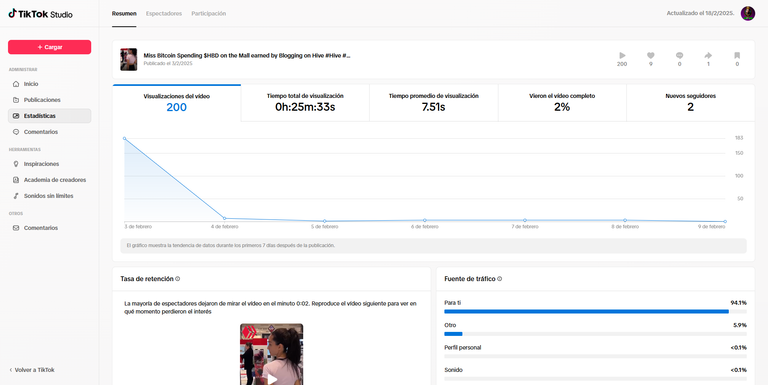This screenshot has width=768, height=385.
Task: Click info icon next to Fuente de tráfico
Action: coord(500,279)
